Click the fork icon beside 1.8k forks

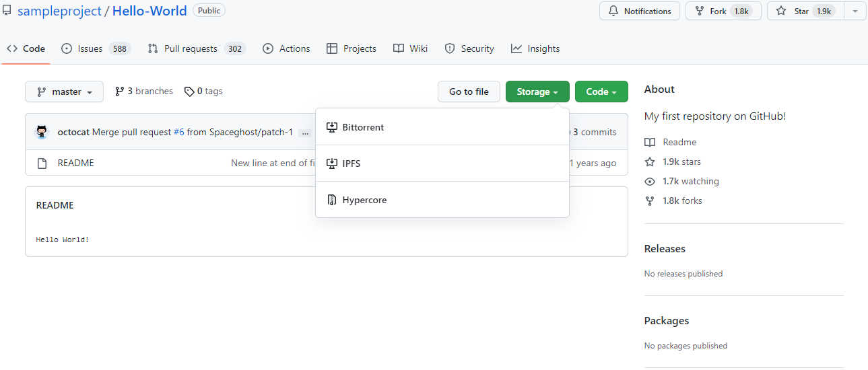pyautogui.click(x=650, y=200)
